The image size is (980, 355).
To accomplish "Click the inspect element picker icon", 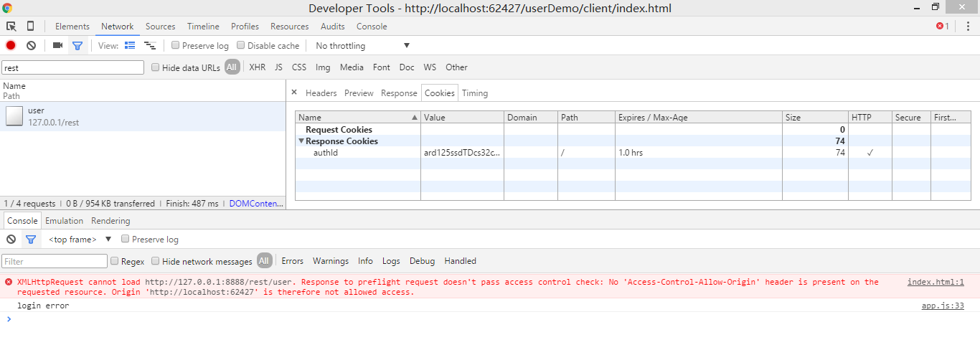I will (x=11, y=27).
